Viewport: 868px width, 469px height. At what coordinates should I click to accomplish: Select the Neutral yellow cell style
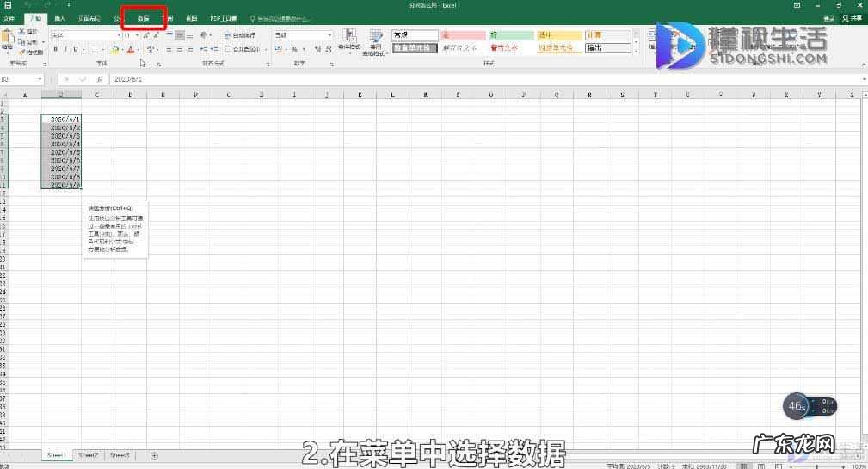click(x=560, y=35)
